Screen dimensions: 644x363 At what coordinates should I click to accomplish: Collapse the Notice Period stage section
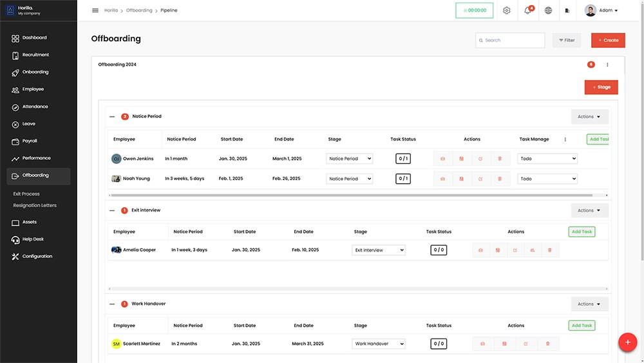[x=112, y=117]
